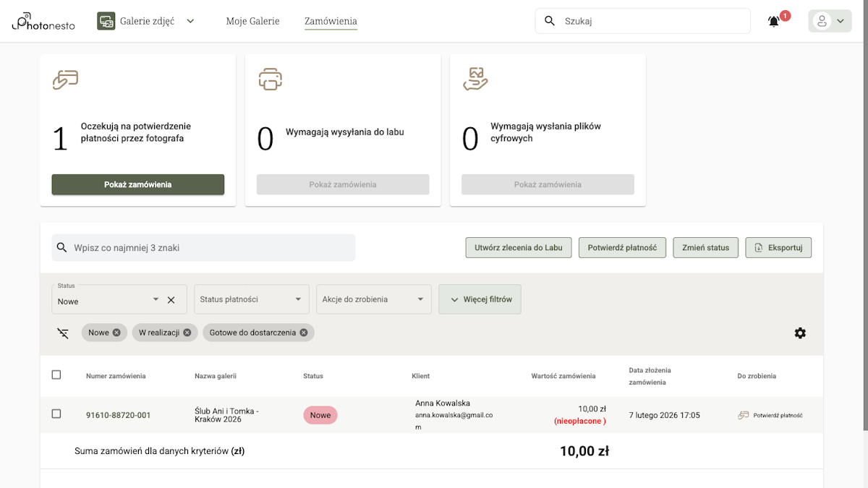
Task: Click the Potwierdź płatność action icon in row
Action: (743, 416)
